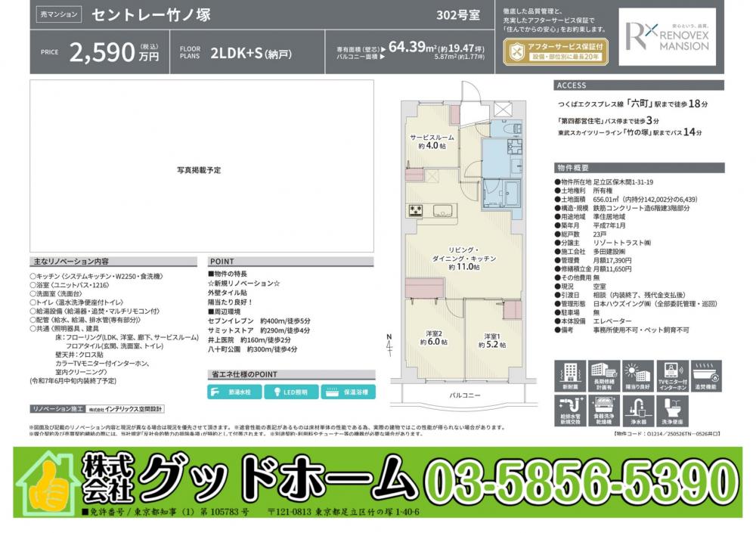This screenshot has height=533, width=756.
Task: Click the phone number 03-5856-5390
Action: click(x=581, y=483)
